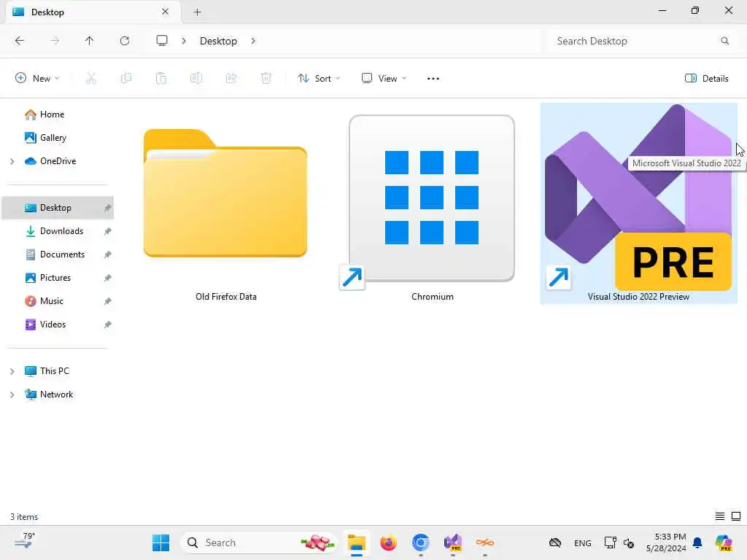Image resolution: width=747 pixels, height=560 pixels.
Task: Switch to details list view icon
Action: (720, 516)
